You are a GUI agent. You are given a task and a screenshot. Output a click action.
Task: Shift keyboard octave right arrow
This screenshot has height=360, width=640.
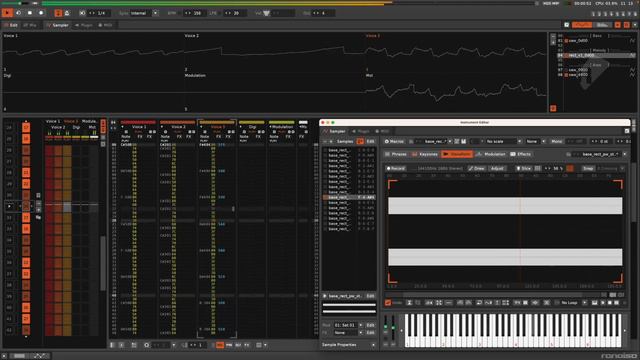coord(625,331)
